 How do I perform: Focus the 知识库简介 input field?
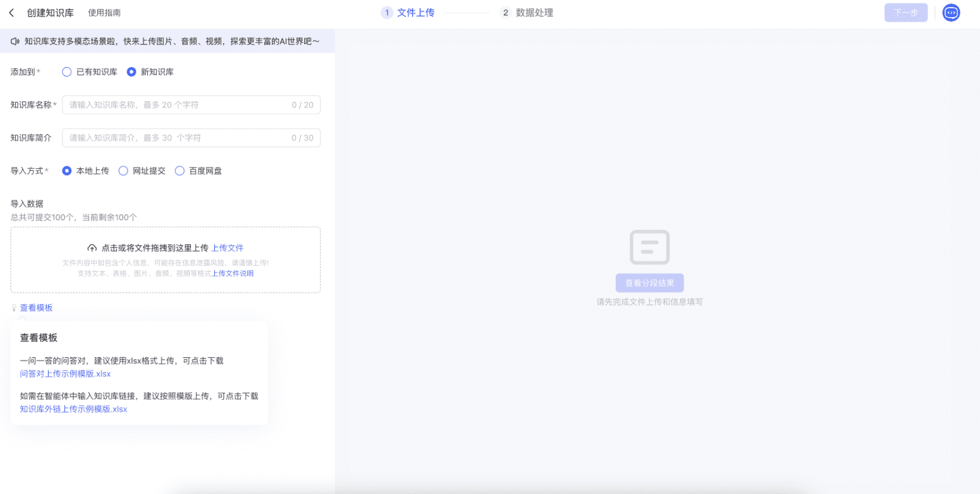click(191, 138)
